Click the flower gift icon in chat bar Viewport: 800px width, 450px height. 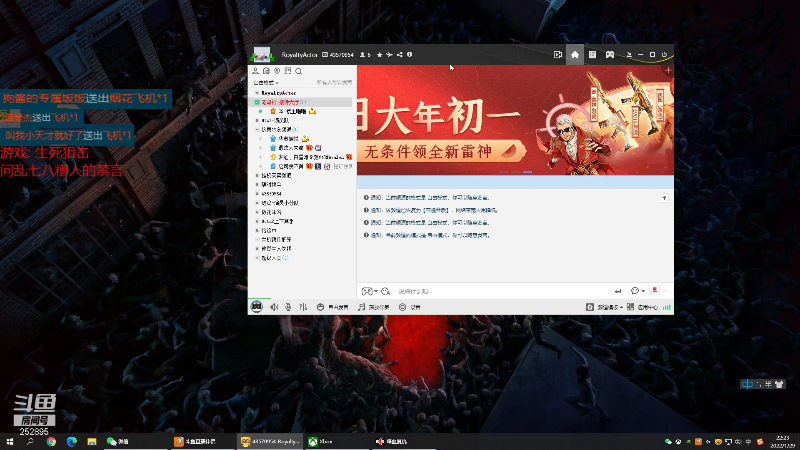click(x=655, y=290)
